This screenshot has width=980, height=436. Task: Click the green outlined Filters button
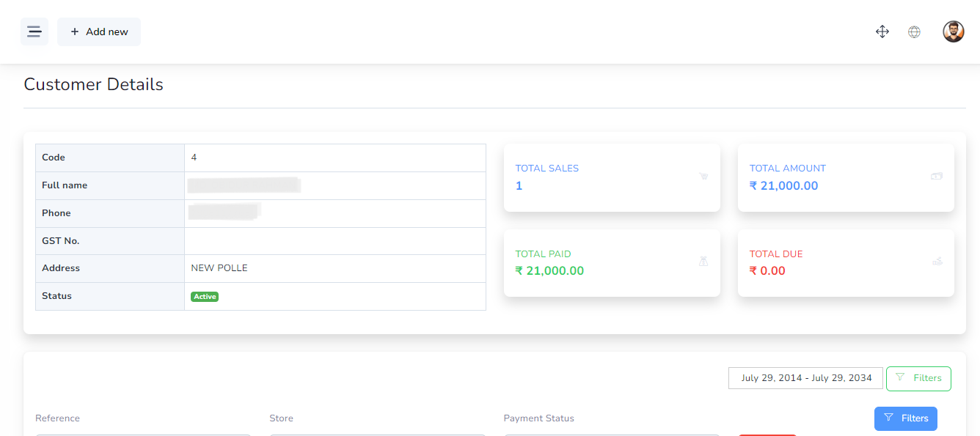click(x=918, y=378)
